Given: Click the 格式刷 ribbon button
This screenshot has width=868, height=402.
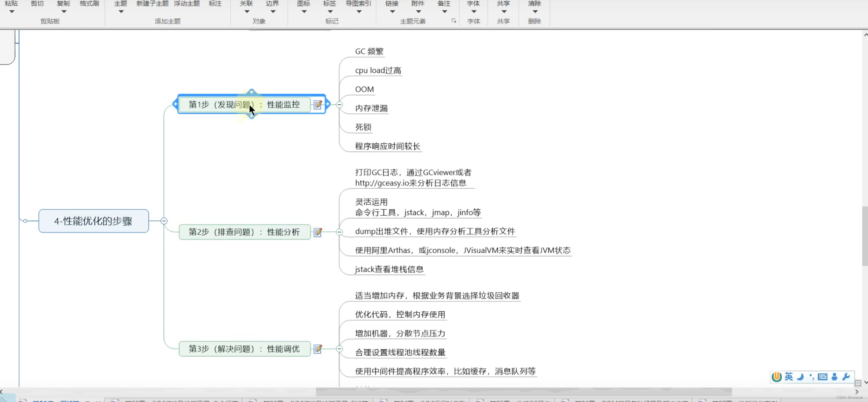Looking at the screenshot, I should point(89,3).
